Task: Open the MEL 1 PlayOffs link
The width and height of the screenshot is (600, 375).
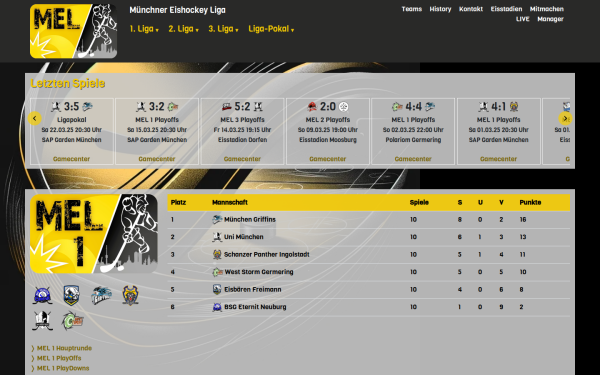Action: (x=59, y=358)
